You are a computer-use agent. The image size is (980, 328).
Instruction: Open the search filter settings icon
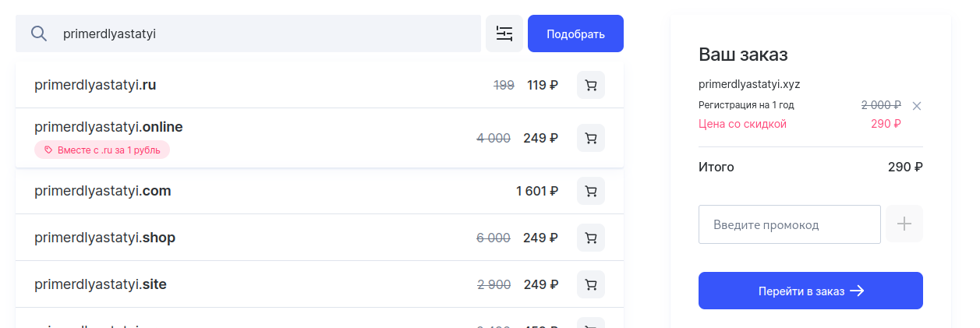pos(504,34)
